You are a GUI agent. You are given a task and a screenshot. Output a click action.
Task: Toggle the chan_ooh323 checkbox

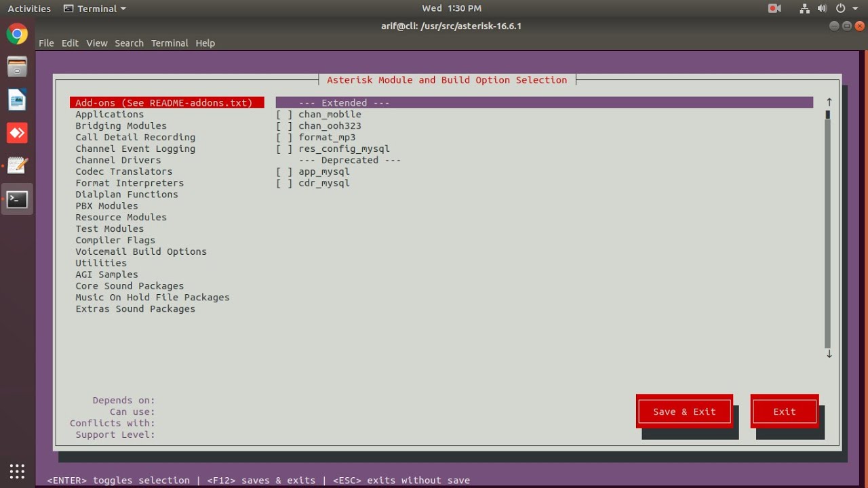click(284, 126)
